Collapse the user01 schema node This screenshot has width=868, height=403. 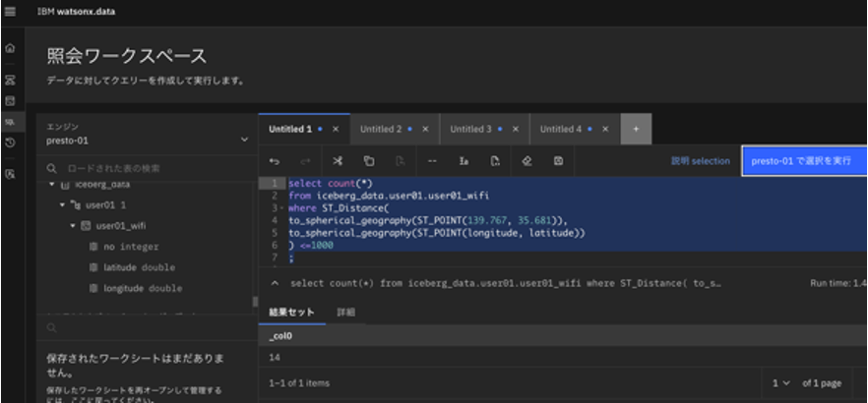coord(63,205)
